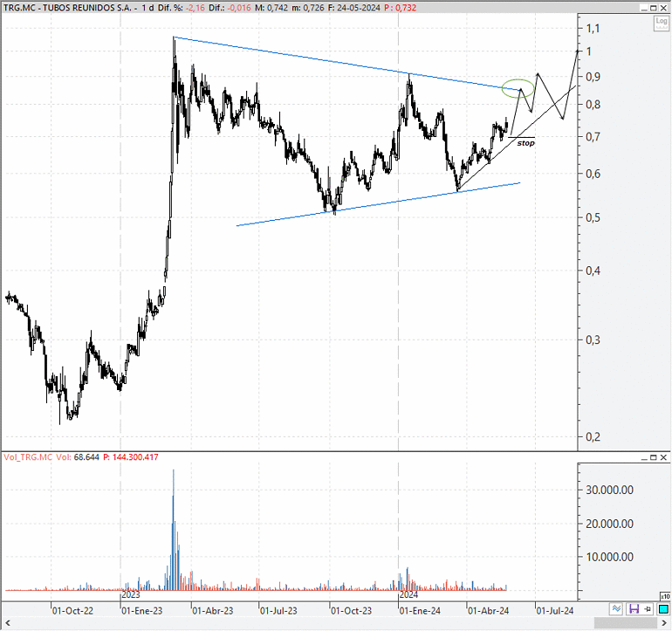Click the 0,7 price axis label
This screenshot has width=672, height=631.
[593, 137]
